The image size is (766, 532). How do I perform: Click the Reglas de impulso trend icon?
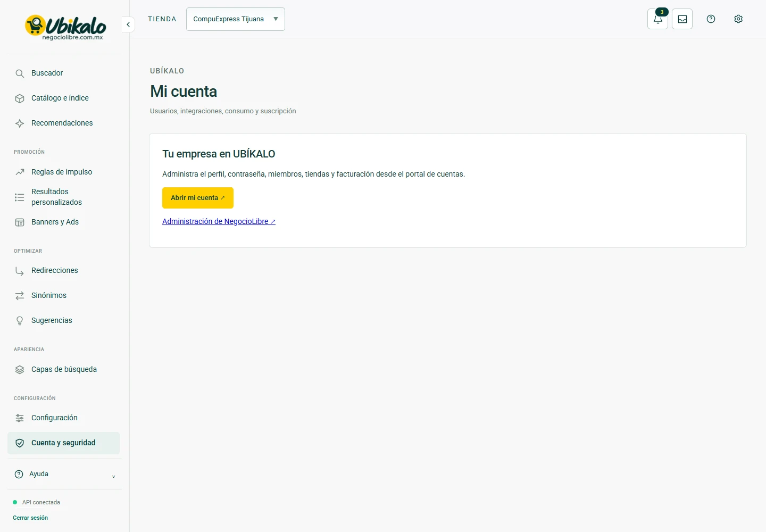(x=20, y=172)
